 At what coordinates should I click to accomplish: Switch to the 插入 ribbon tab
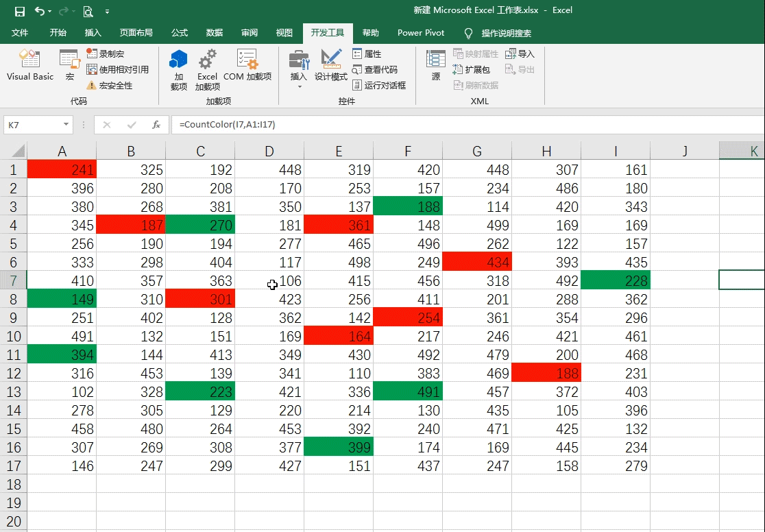(93, 33)
